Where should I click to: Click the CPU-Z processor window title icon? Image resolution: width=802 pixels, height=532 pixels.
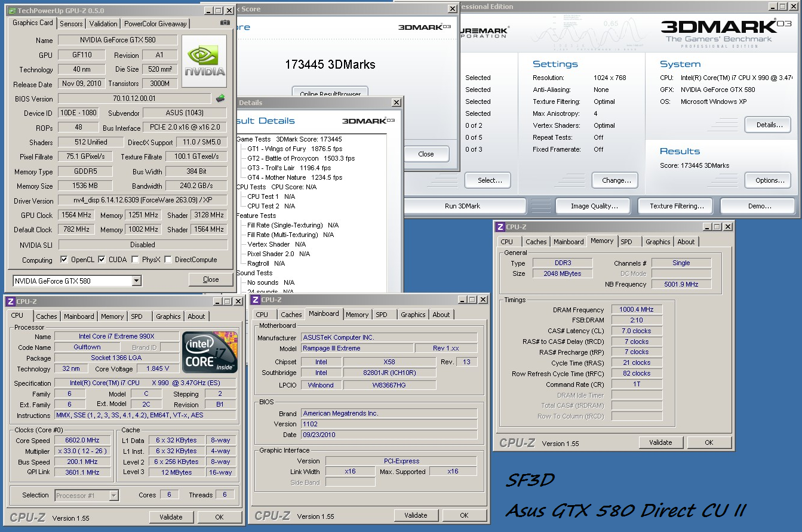tap(10, 302)
